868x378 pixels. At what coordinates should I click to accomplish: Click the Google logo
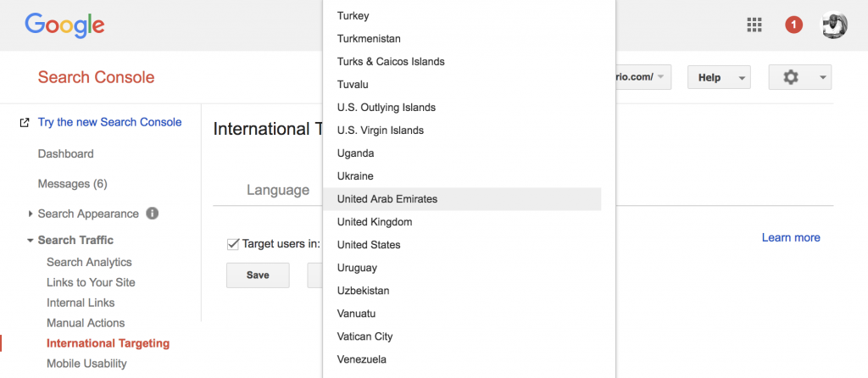click(64, 25)
